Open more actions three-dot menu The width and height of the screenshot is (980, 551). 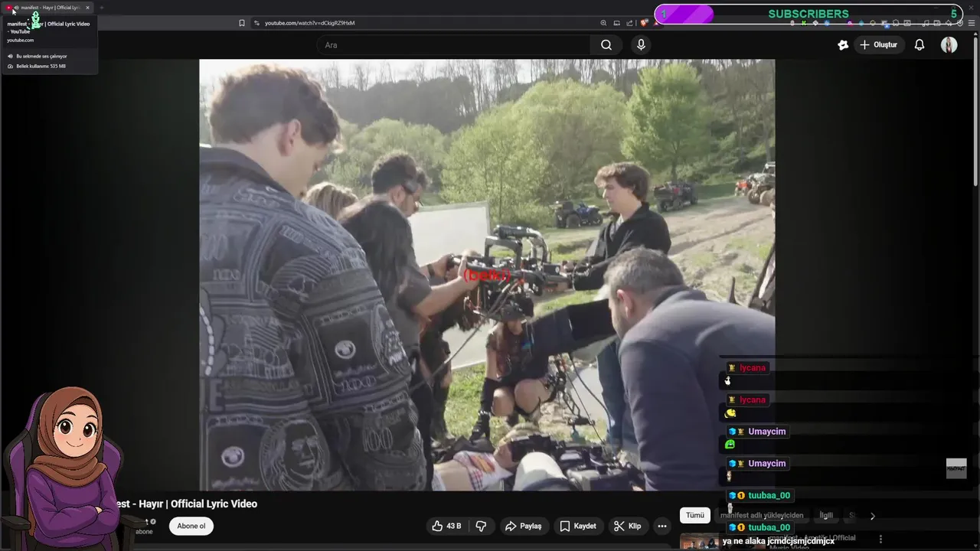pos(662,526)
